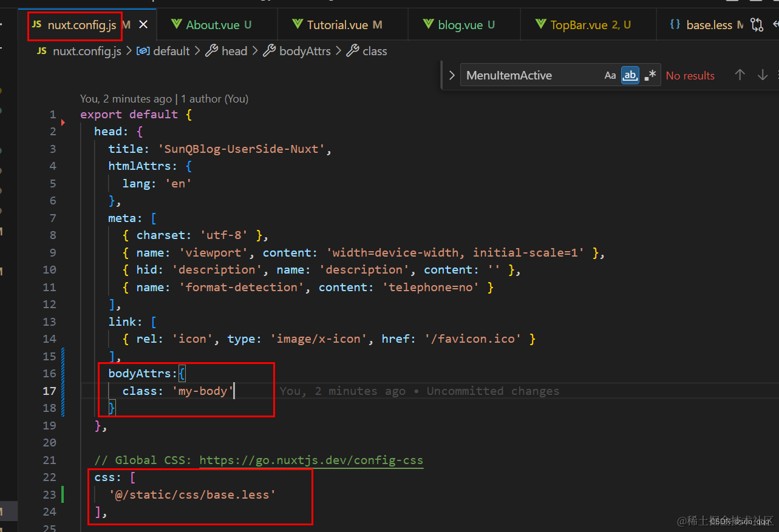The height and width of the screenshot is (532, 779).
Task: Click the wrench icon beside 'bodyAttrs' breadcrumb
Action: point(269,51)
